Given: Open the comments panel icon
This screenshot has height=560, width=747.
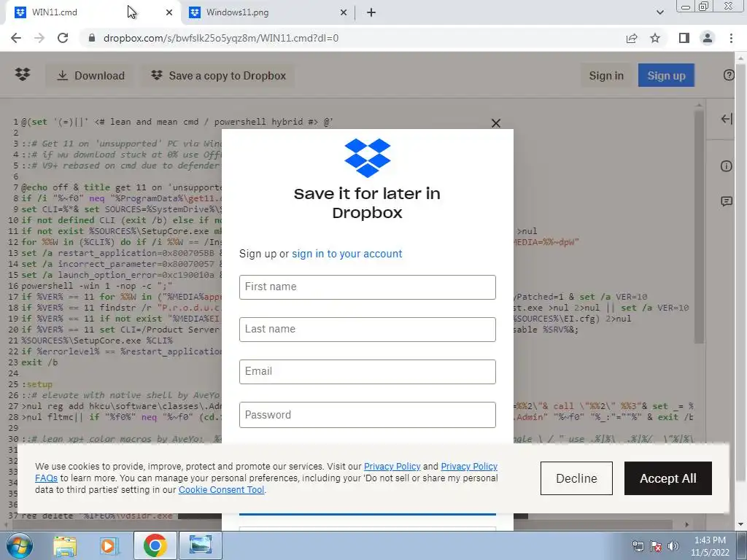Looking at the screenshot, I should tap(727, 201).
